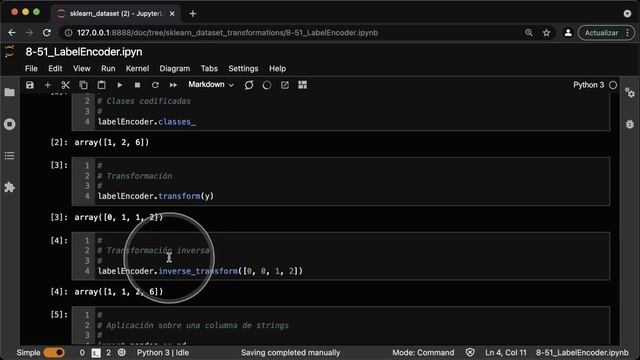The height and width of the screenshot is (360, 640).
Task: Click comment Aplicación sobre una columna de strings
Action: coord(193,325)
